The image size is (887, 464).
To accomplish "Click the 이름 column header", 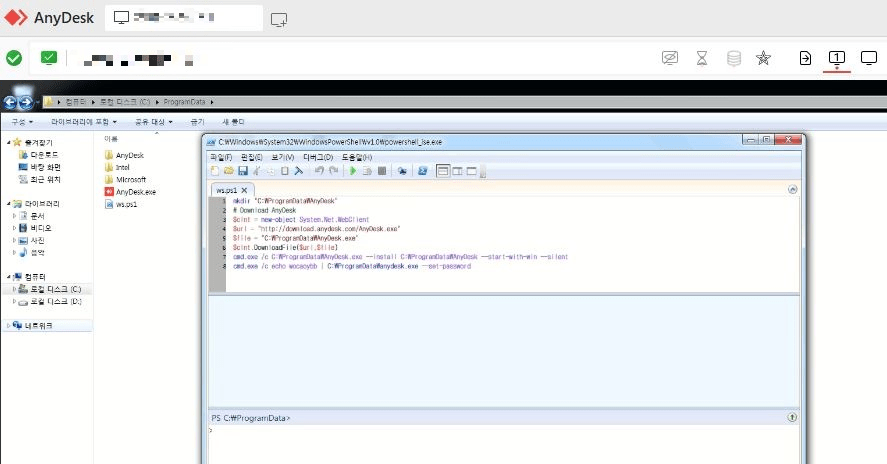I will 111,139.
